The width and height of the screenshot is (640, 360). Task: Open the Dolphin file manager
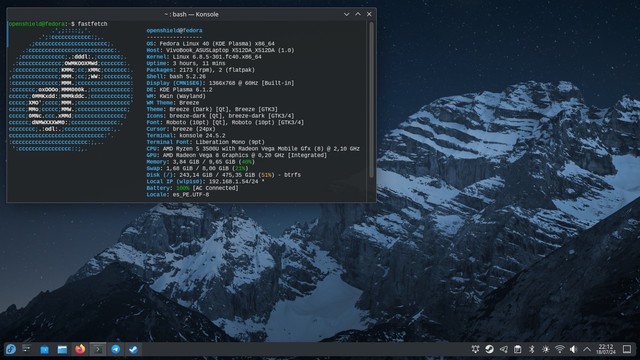pyautogui.click(x=62, y=349)
